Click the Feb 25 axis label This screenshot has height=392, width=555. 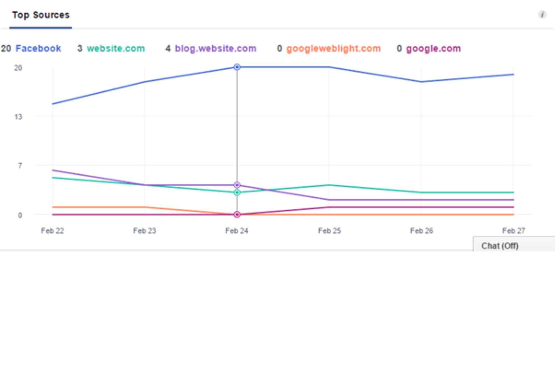click(x=329, y=231)
